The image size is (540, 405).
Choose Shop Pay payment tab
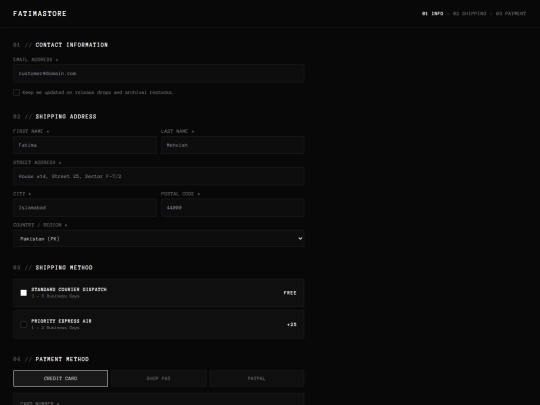[158, 378]
